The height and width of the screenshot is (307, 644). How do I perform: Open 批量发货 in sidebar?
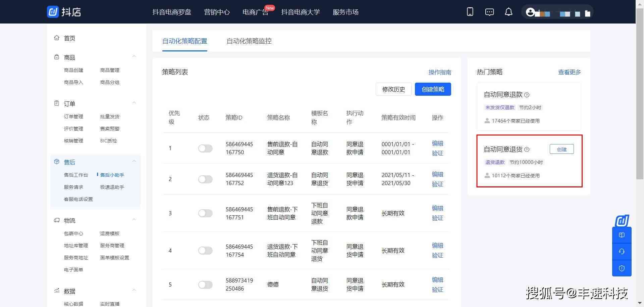coord(110,117)
